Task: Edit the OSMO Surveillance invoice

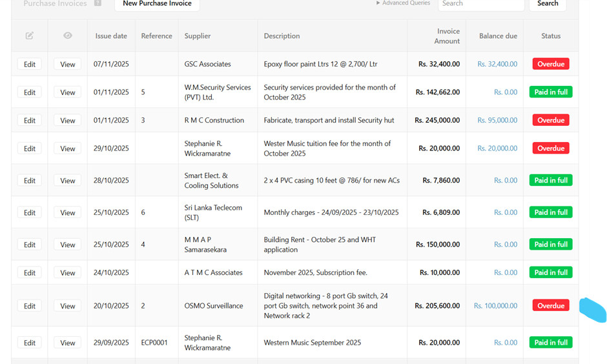Action: (30, 307)
